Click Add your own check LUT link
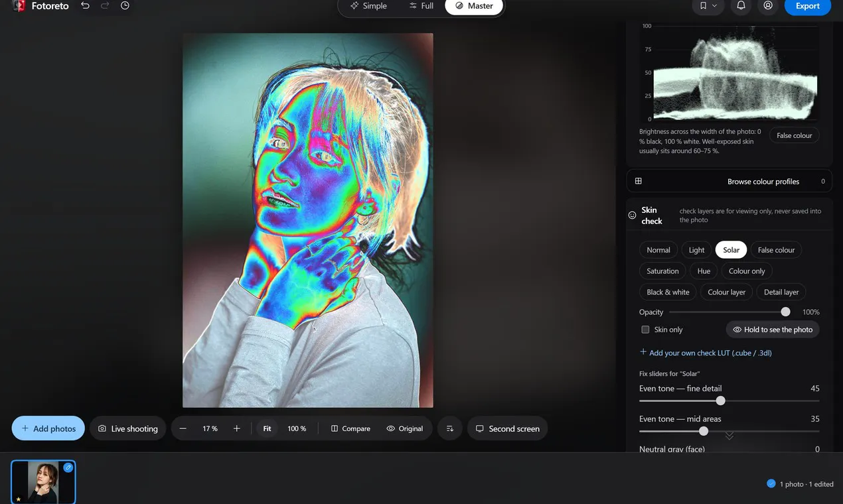Viewport: 843px width, 504px height. click(706, 353)
